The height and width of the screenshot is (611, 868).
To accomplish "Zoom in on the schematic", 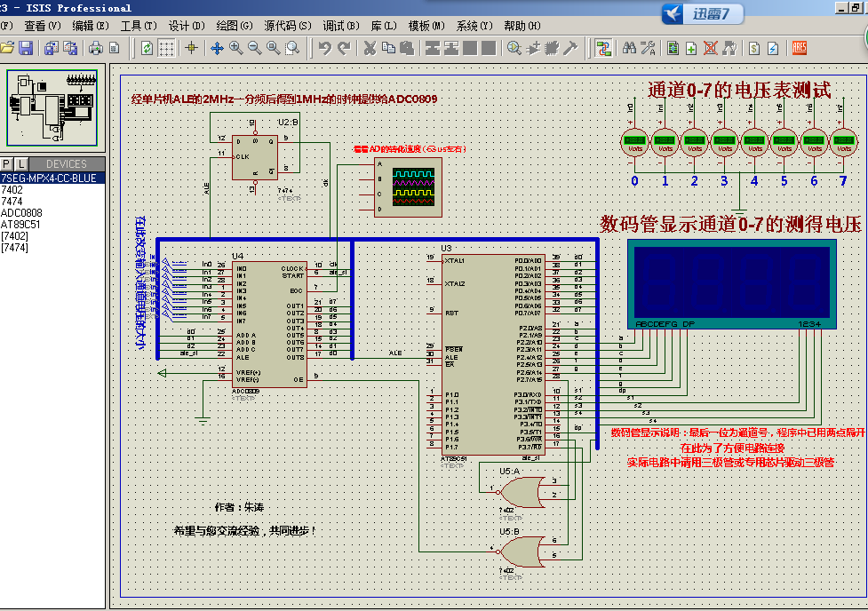I will click(x=235, y=48).
